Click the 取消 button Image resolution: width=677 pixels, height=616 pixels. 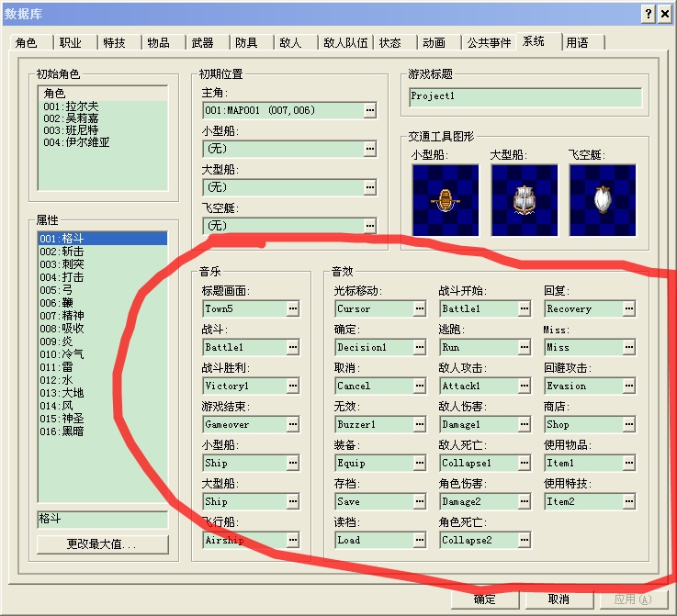coord(559,599)
